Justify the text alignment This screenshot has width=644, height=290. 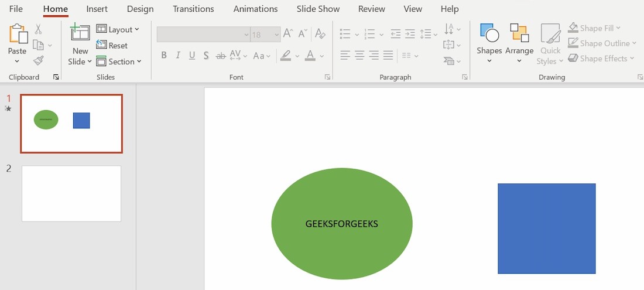click(x=388, y=55)
